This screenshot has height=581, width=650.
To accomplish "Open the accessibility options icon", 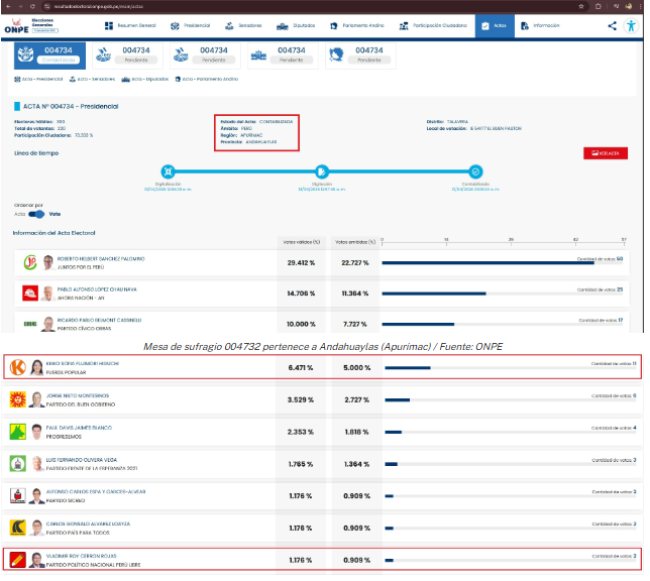I will pos(631,25).
